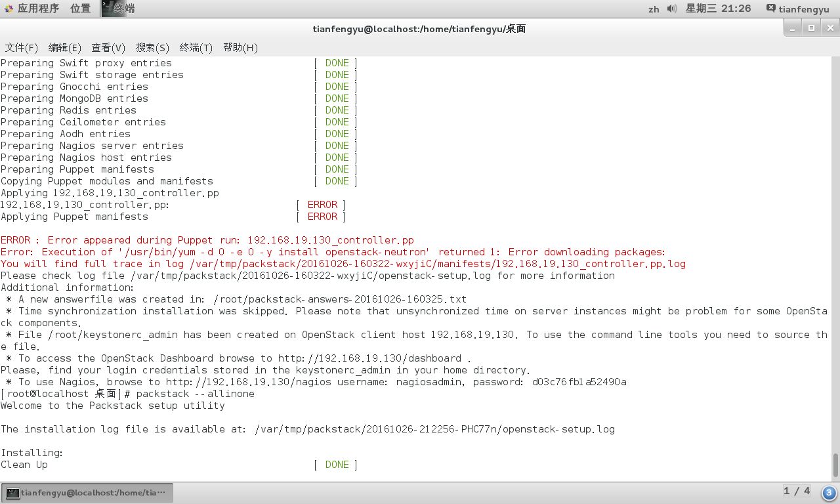Viewport: 840px width, 504px height.
Task: Click the red controller.pp.log full trace path
Action: click(437, 264)
